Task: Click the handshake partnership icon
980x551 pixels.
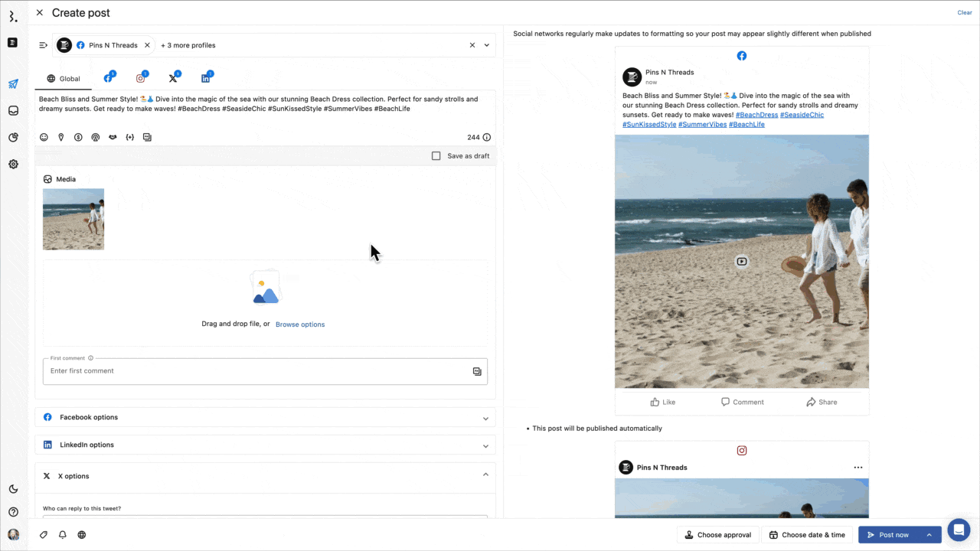Action: 113,138
